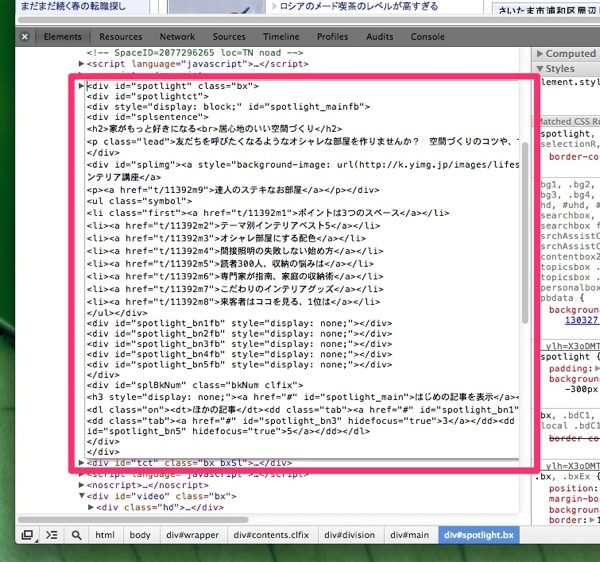The image size is (600, 562).
Task: Click the p class="lead" line
Action: tap(303, 141)
